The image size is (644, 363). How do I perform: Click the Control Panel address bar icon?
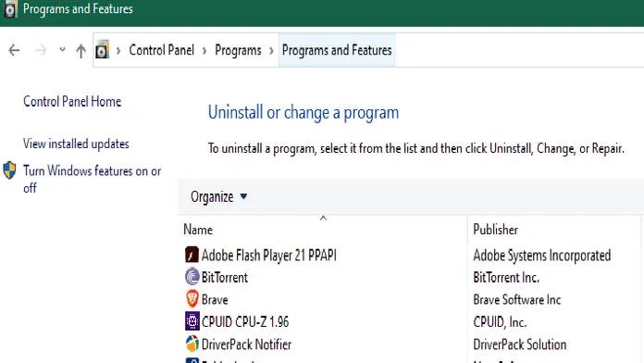pos(103,50)
